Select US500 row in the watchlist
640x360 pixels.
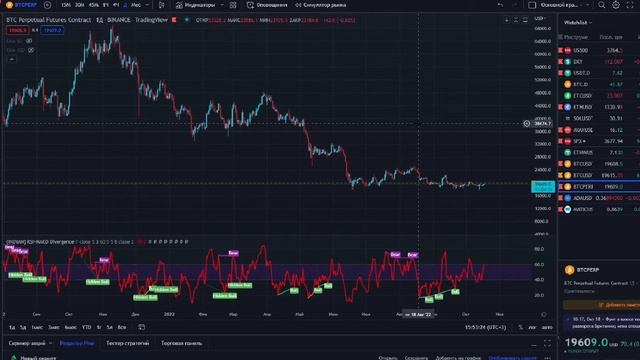pyautogui.click(x=599, y=50)
